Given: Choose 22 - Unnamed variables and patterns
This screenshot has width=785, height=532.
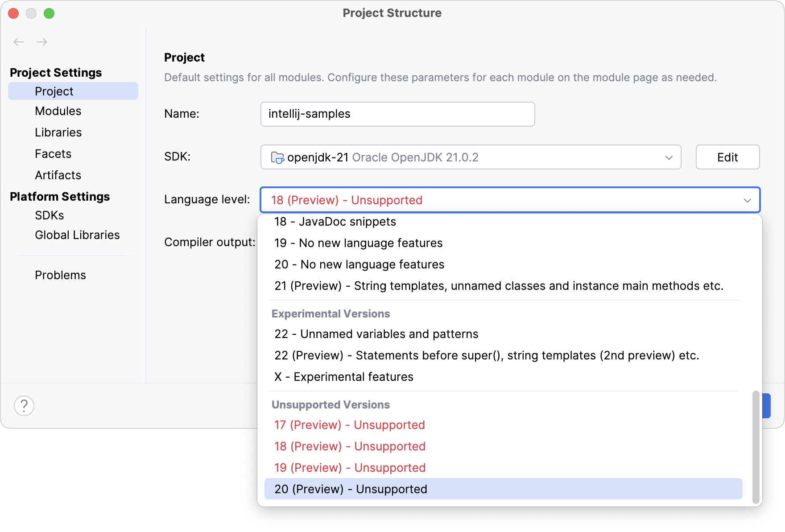Looking at the screenshot, I should click(x=376, y=334).
